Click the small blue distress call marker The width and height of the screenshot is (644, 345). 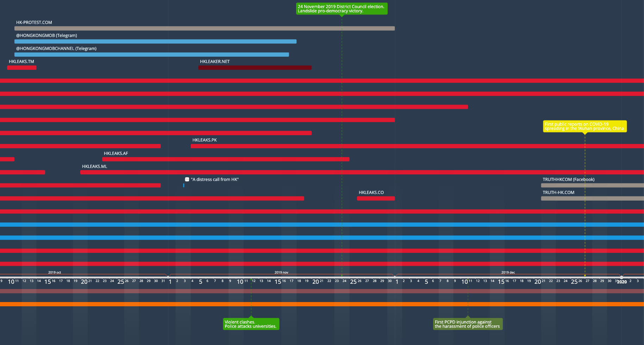(x=183, y=186)
